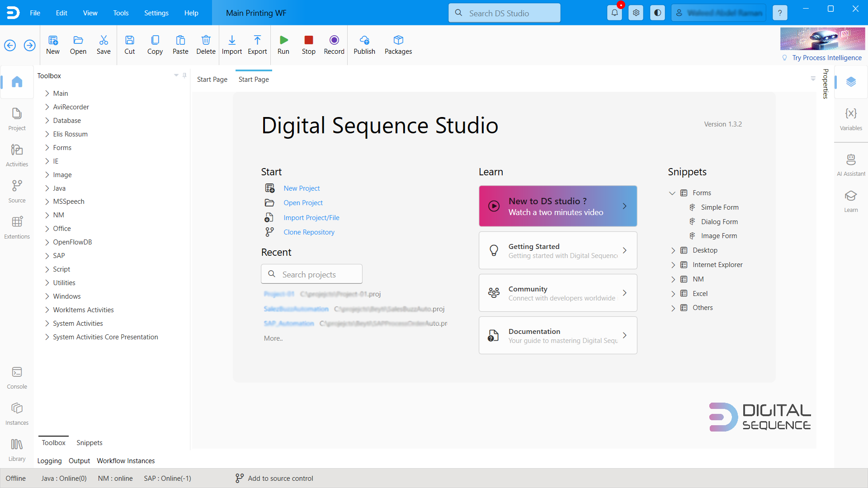Open the Documentation card
Screen dimensions: 868x488
tap(558, 335)
